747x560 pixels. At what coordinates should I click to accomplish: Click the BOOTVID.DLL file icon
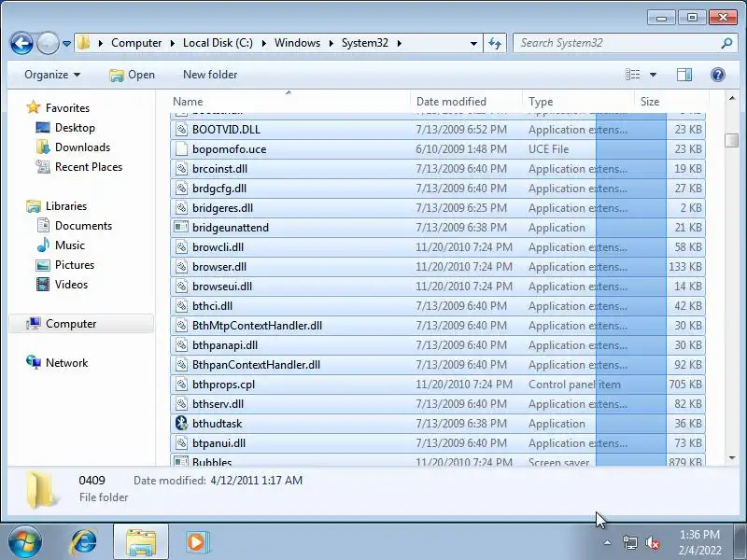(181, 130)
